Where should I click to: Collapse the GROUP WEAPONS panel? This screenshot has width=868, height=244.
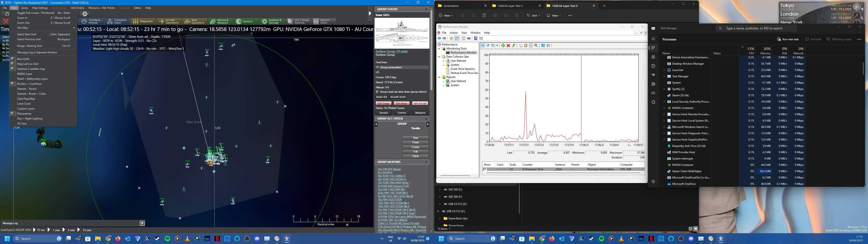(x=426, y=162)
